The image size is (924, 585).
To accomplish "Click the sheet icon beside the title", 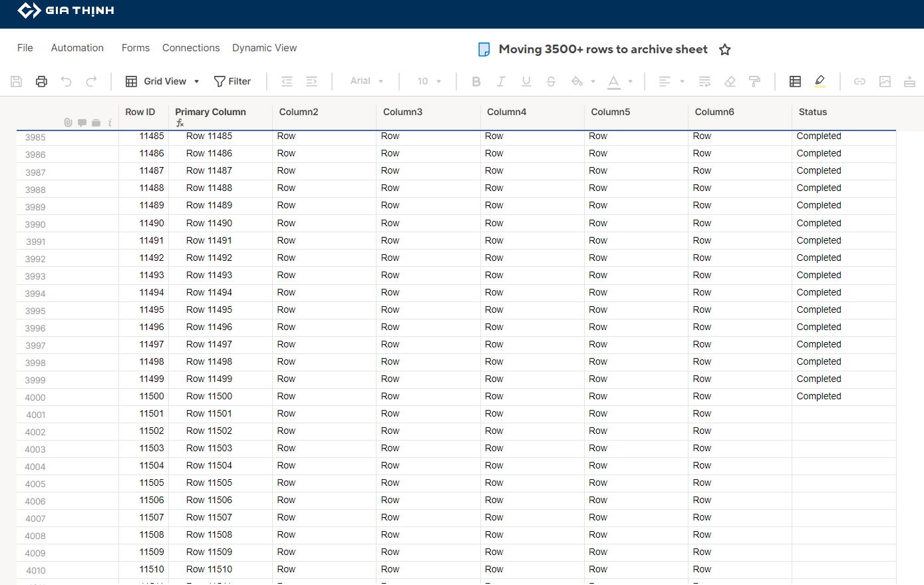I will click(x=484, y=49).
